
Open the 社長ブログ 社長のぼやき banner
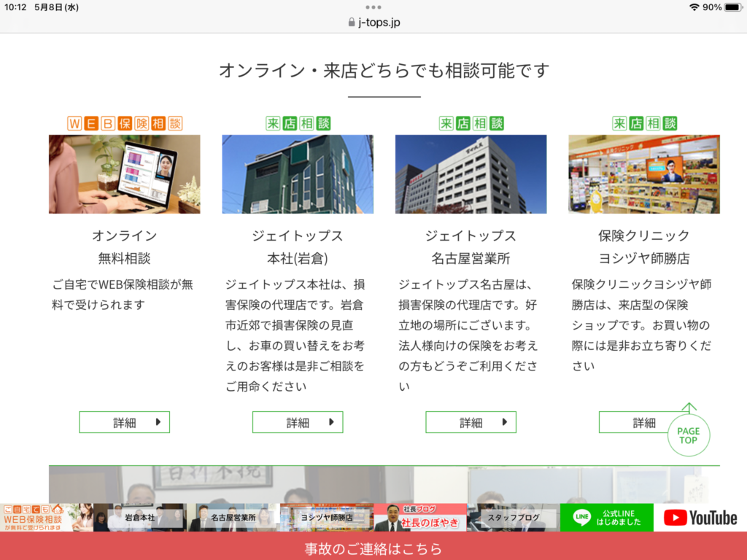tap(420, 518)
